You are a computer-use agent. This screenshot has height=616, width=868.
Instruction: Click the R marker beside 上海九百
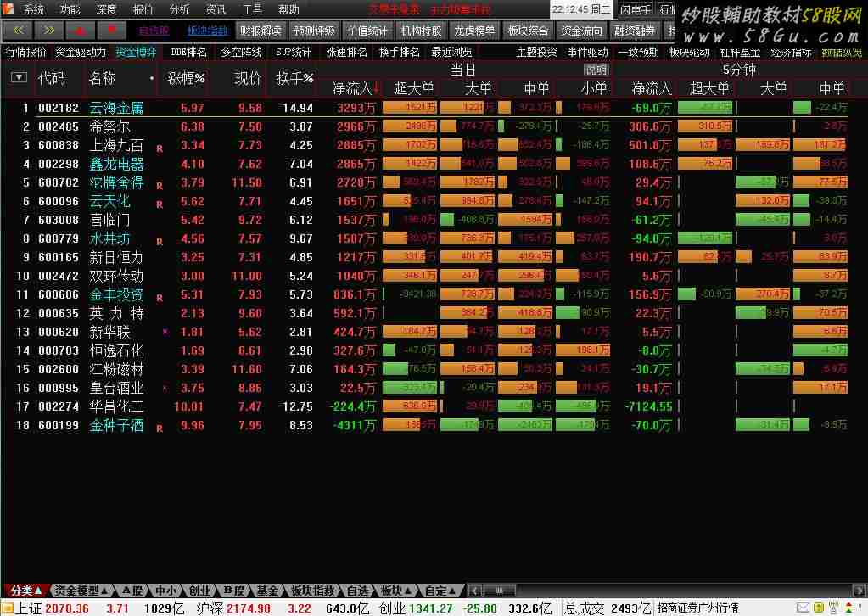[x=160, y=148]
